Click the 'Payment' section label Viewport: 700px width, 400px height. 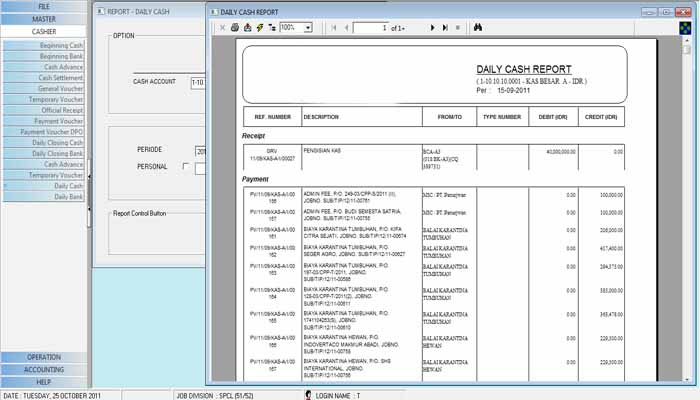click(255, 179)
